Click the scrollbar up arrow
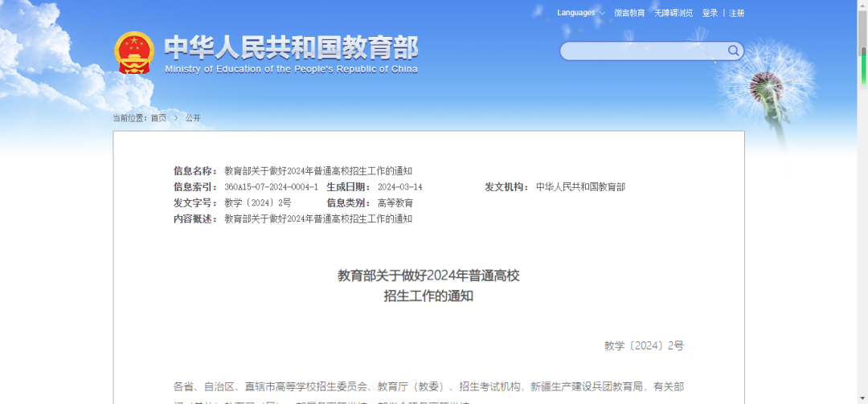Screen dimensions: 868x404 862,5
